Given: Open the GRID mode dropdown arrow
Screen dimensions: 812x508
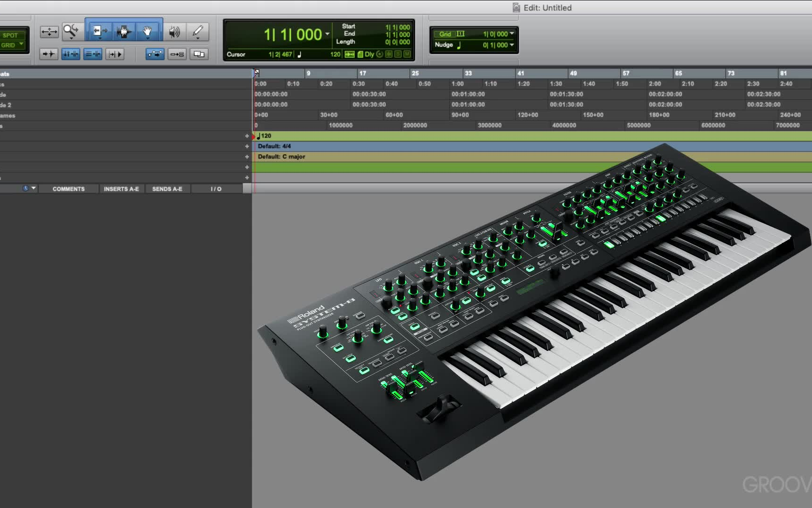Looking at the screenshot, I should (x=22, y=44).
